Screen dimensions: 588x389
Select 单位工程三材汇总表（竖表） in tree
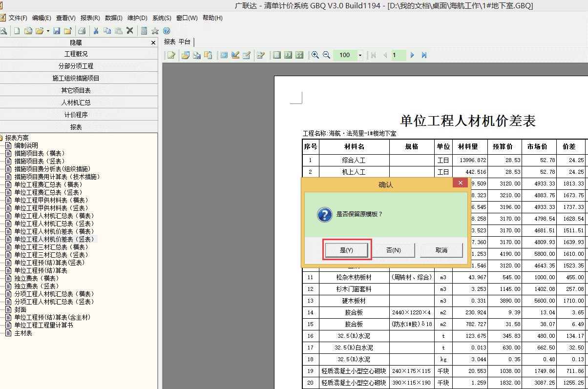(51, 255)
